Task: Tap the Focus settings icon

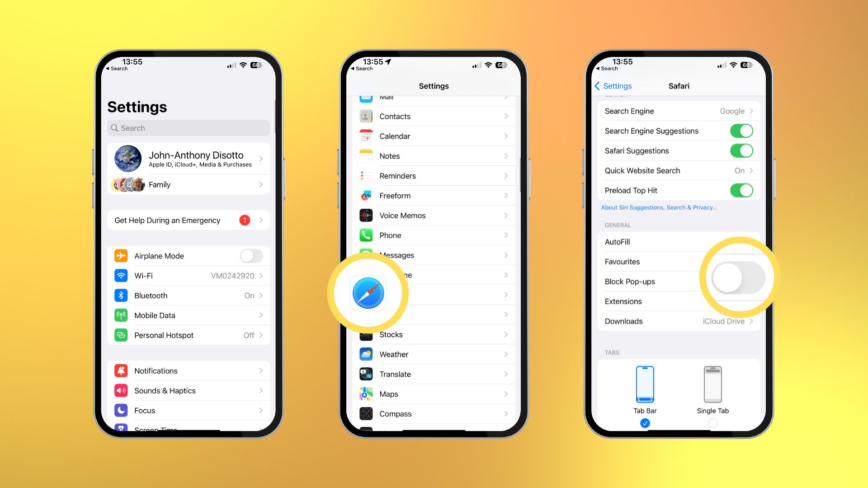Action: [x=122, y=410]
